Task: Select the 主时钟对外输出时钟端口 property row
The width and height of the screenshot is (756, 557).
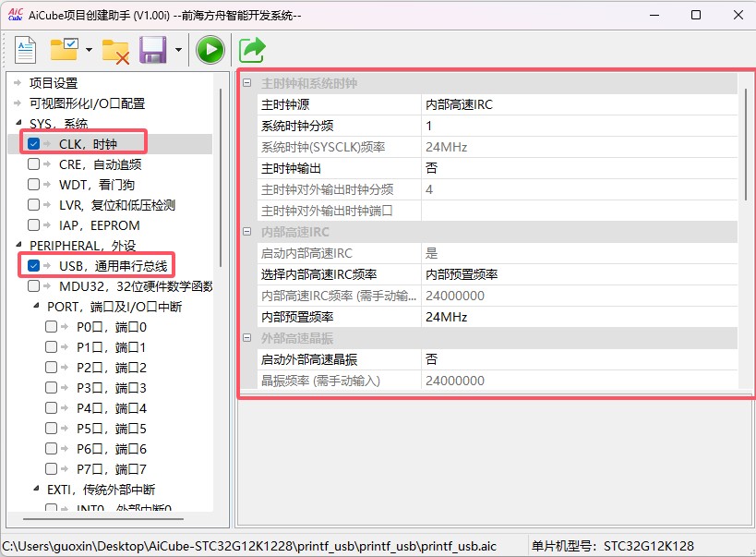Action: [498, 211]
